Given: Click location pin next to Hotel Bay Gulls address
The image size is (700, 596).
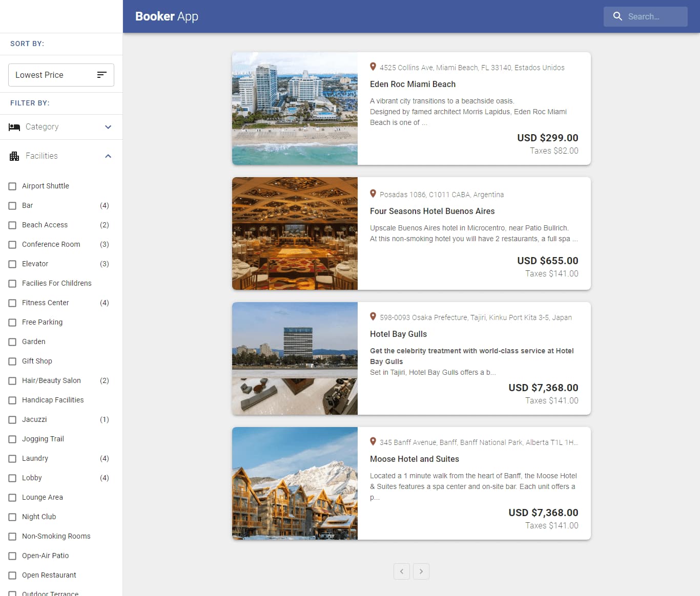Looking at the screenshot, I should click(373, 317).
